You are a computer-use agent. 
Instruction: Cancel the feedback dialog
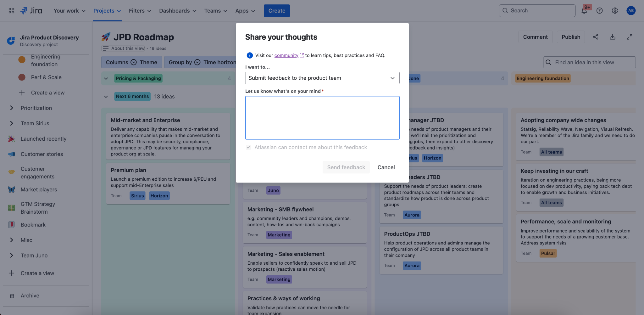386,167
